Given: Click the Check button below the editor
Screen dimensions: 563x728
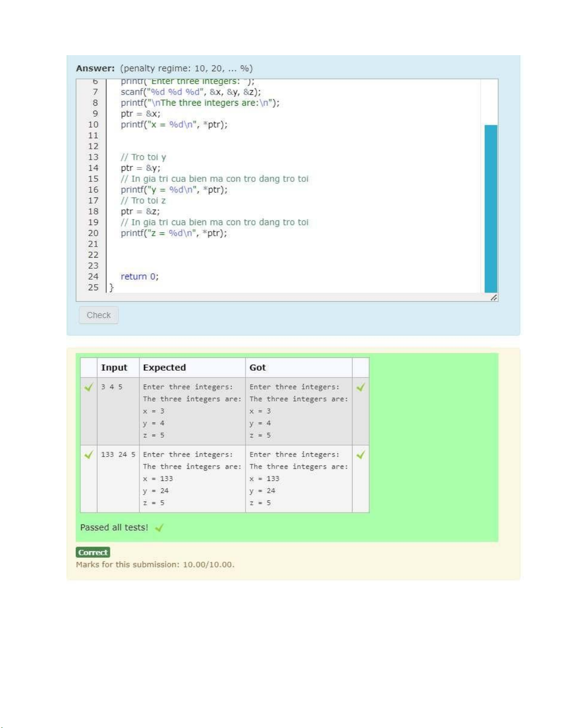Looking at the screenshot, I should click(x=98, y=315).
